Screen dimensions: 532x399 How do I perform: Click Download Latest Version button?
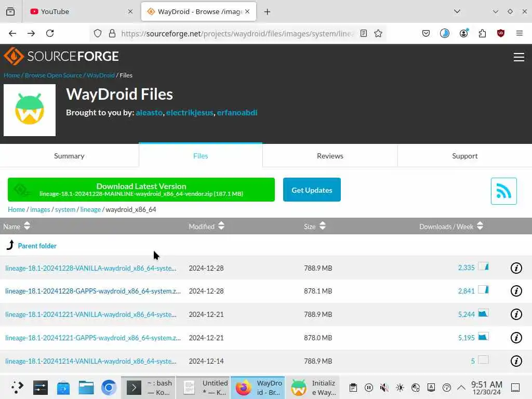click(141, 190)
